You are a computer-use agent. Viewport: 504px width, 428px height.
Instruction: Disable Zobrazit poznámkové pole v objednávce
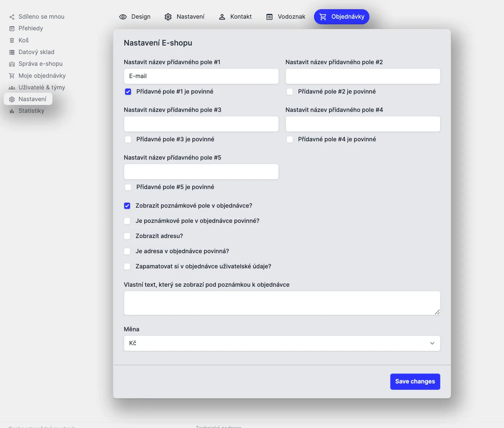127,206
